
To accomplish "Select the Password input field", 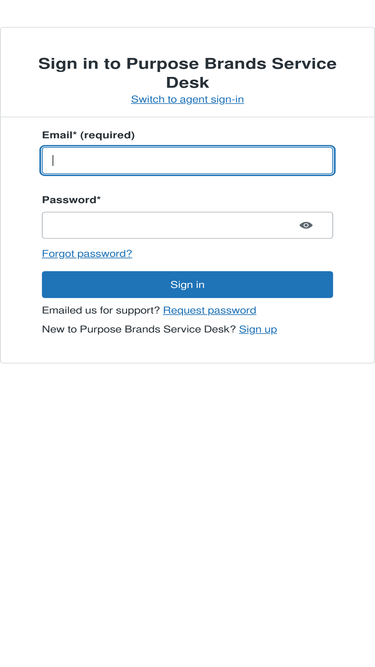I will 188,225.
